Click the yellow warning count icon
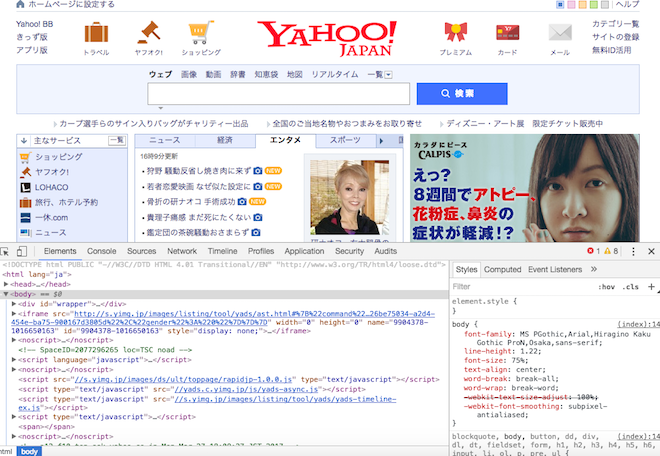660x456 pixels. pyautogui.click(x=607, y=251)
